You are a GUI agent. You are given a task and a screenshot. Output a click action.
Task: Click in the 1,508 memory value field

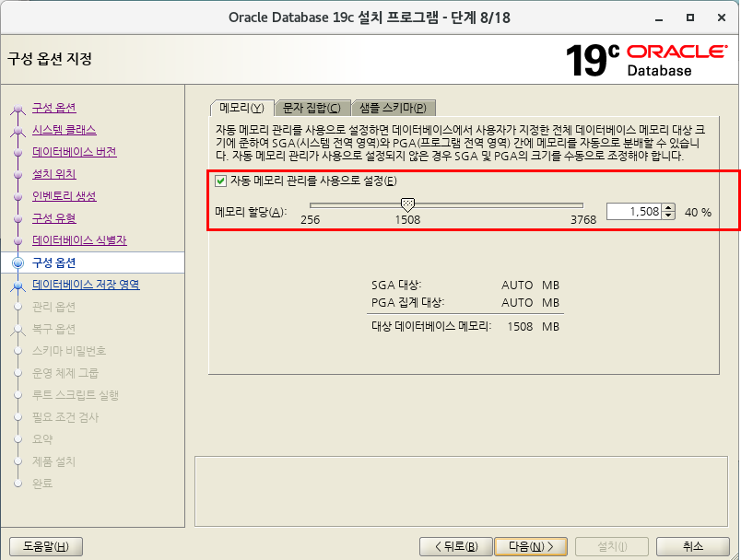pyautogui.click(x=634, y=212)
